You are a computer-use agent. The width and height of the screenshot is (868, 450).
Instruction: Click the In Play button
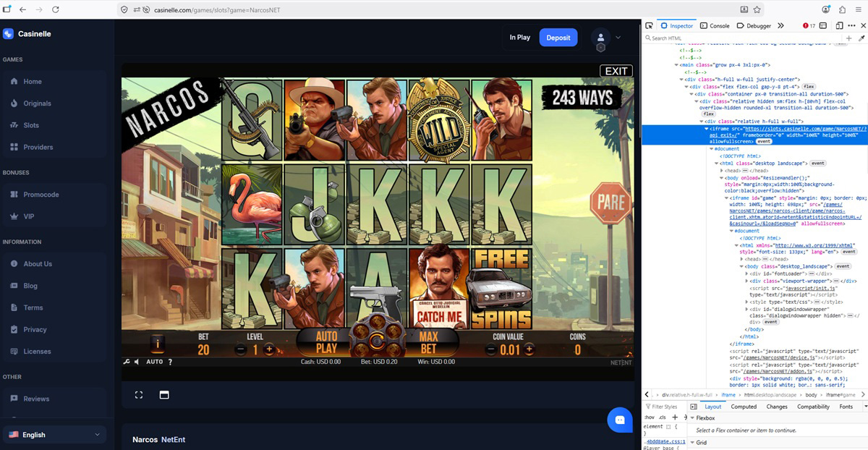click(x=519, y=38)
